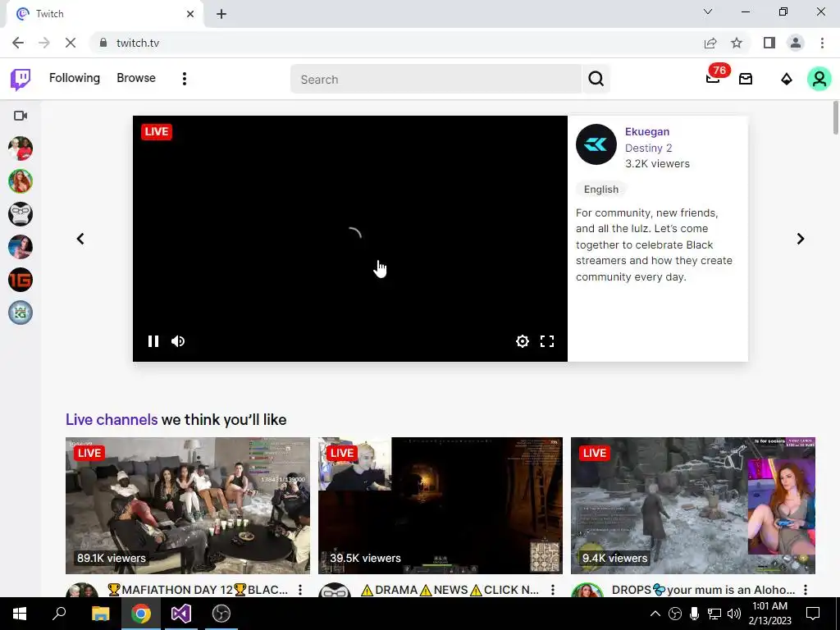Go to next featured stream in carousel
Image resolution: width=840 pixels, height=630 pixels.
pos(801,239)
